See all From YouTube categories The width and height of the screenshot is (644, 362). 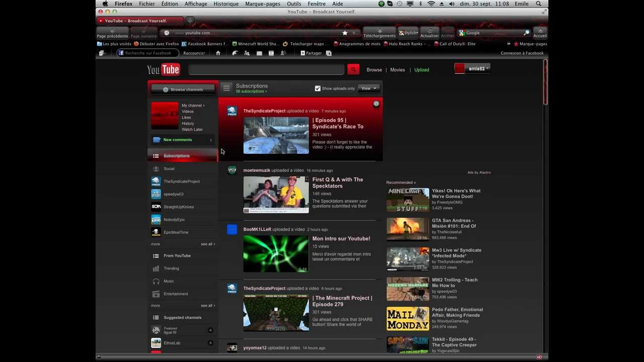point(208,306)
